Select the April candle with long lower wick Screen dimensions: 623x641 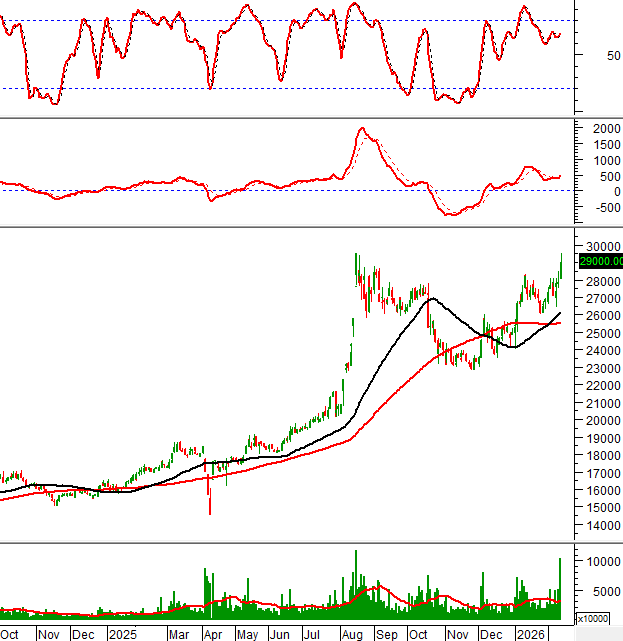[209, 495]
